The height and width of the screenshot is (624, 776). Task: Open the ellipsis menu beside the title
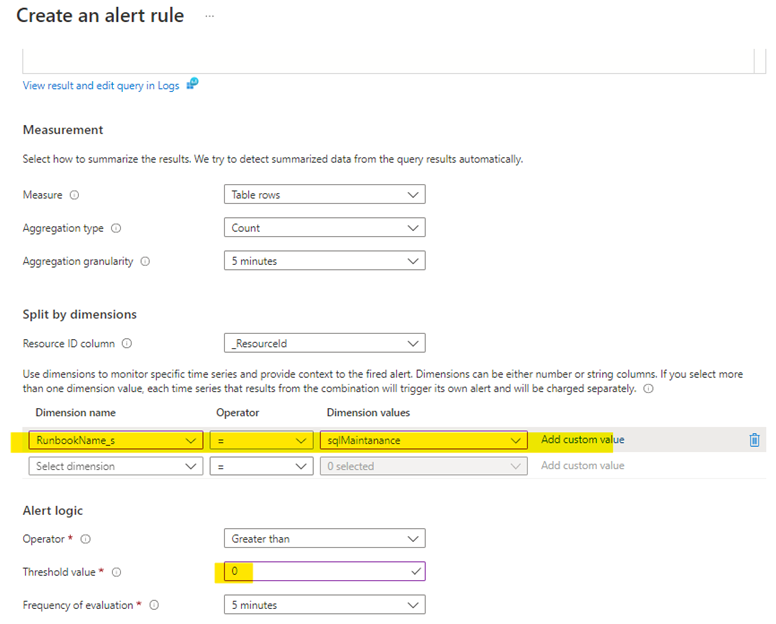click(x=209, y=16)
